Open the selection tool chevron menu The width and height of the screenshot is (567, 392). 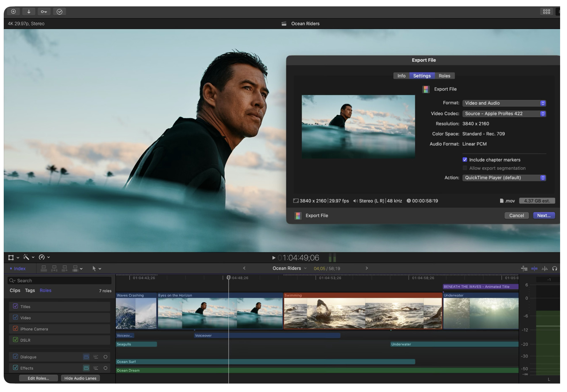coord(100,269)
